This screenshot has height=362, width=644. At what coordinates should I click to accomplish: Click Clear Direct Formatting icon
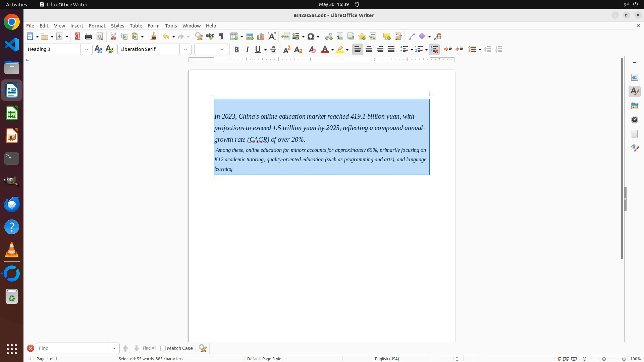(312, 50)
